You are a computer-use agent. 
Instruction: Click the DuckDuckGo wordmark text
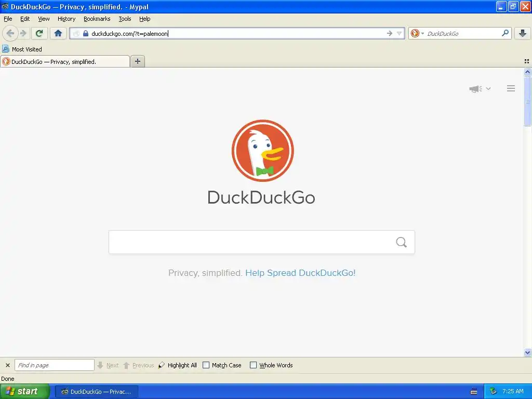coord(261,197)
